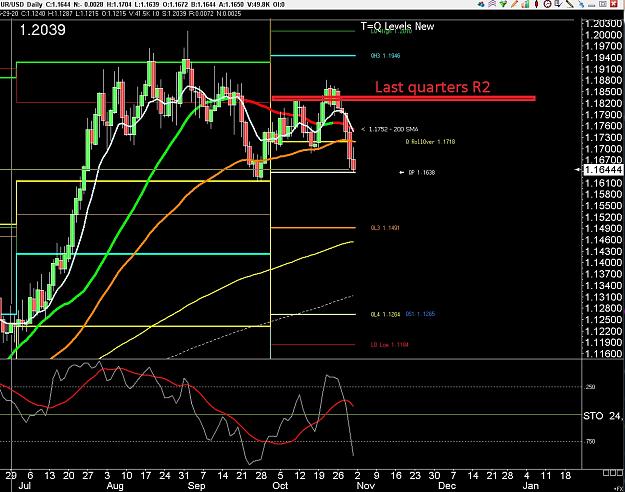This screenshot has height=492, width=625.
Task: Click the 'Last quarters R2' annotation text
Action: coord(432,87)
